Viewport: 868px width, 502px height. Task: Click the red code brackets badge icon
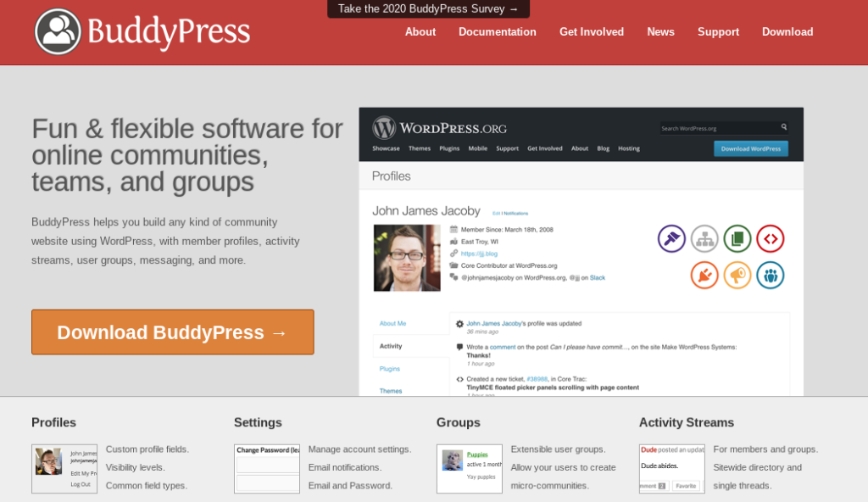click(771, 239)
